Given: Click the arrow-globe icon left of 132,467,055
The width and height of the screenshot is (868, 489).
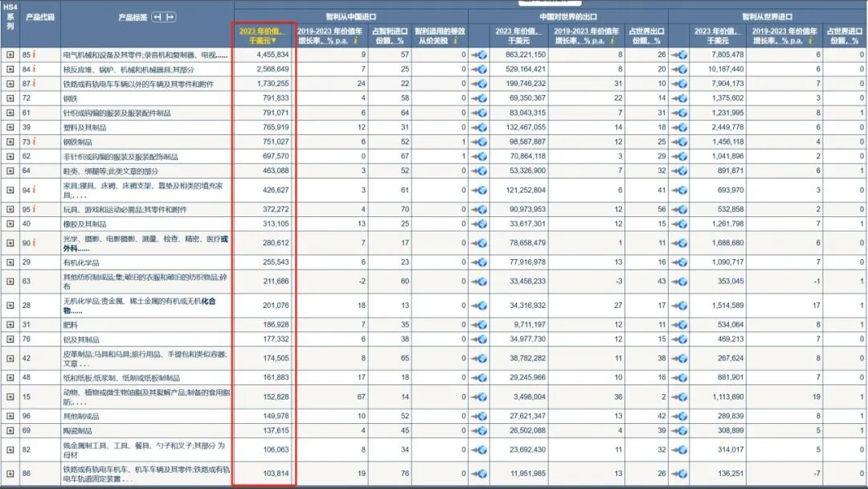Looking at the screenshot, I should [x=479, y=127].
